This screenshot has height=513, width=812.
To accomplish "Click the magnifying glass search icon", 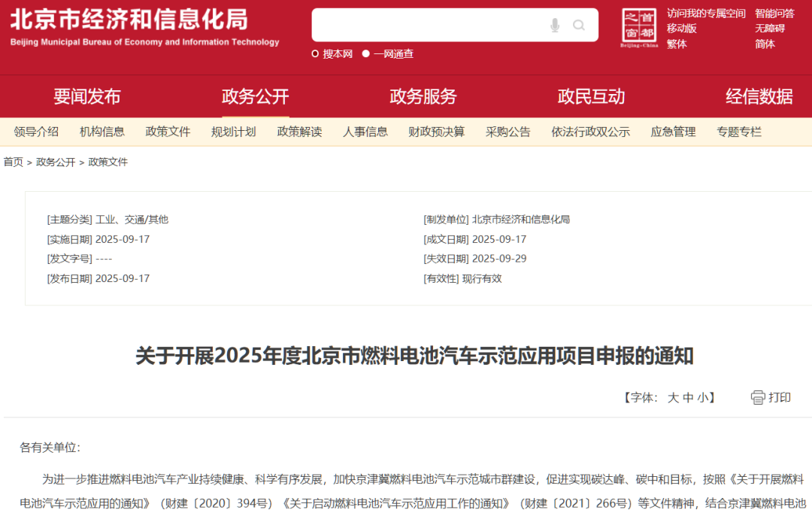I will click(579, 26).
